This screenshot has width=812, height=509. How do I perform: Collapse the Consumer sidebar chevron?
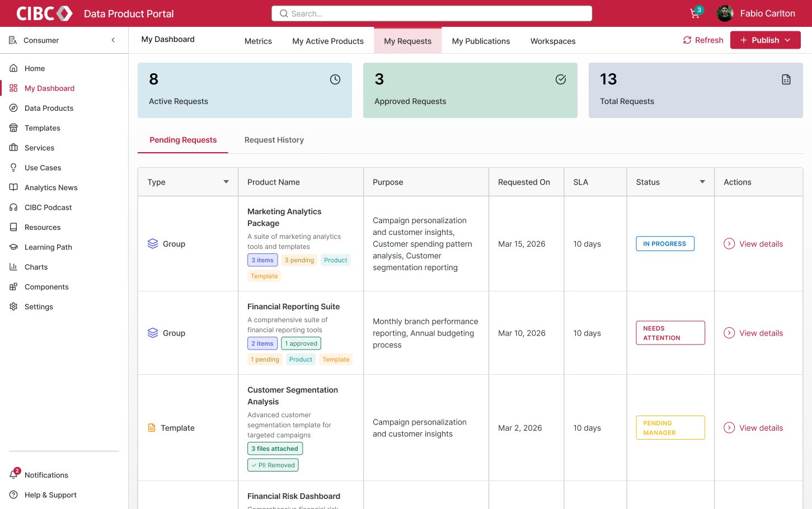[113, 40]
